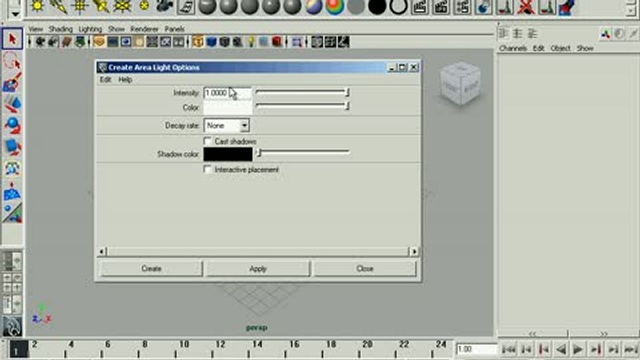This screenshot has width=640, height=360.
Task: Open the white Color swatch
Action: click(x=228, y=107)
